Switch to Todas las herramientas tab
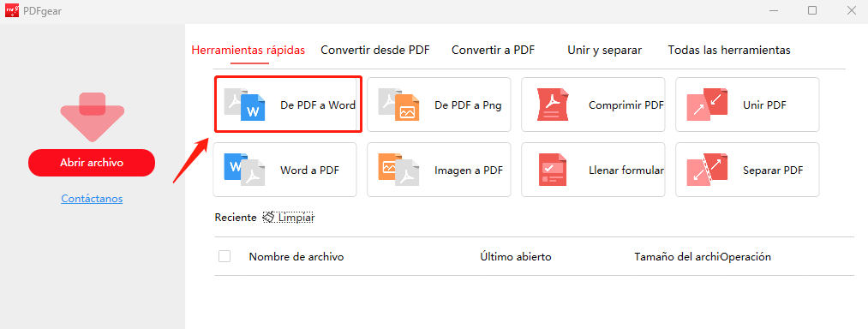 pos(729,50)
